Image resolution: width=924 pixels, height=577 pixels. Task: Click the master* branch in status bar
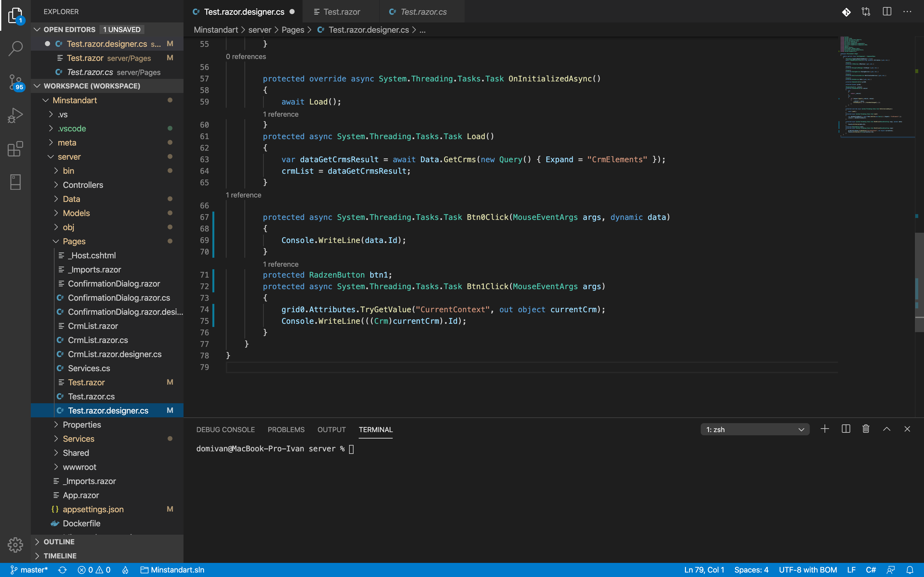click(x=29, y=570)
